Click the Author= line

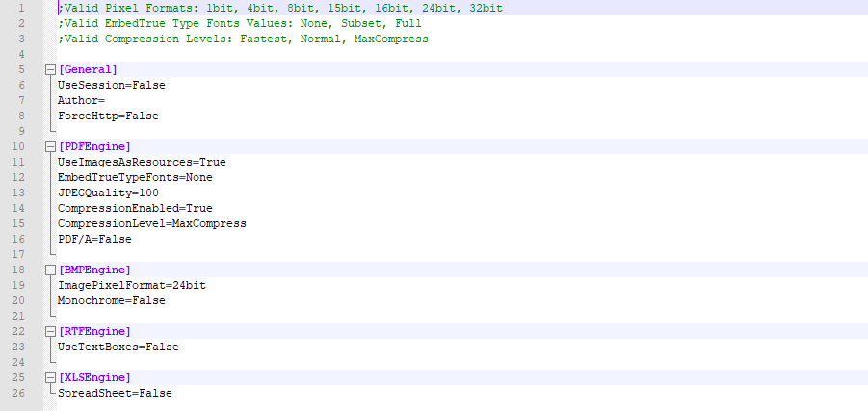tap(81, 100)
